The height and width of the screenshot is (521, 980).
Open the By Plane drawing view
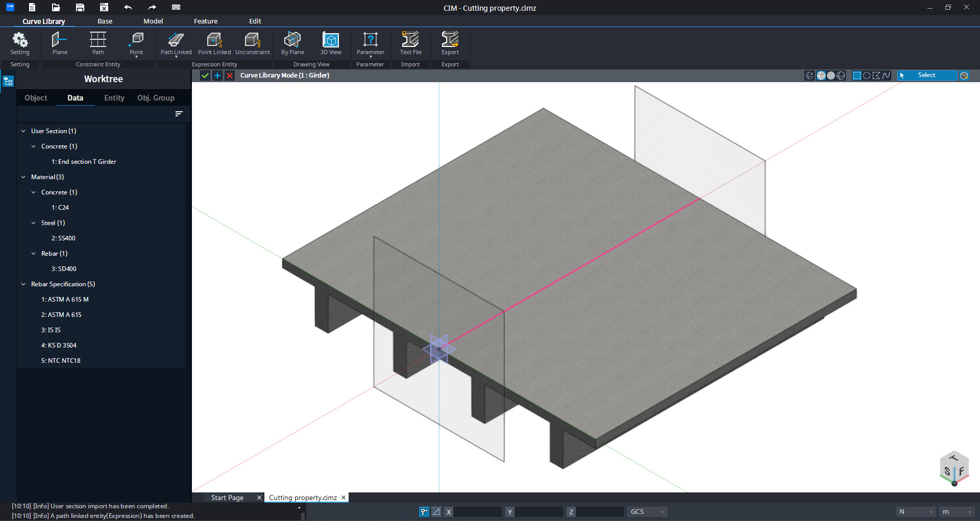292,43
